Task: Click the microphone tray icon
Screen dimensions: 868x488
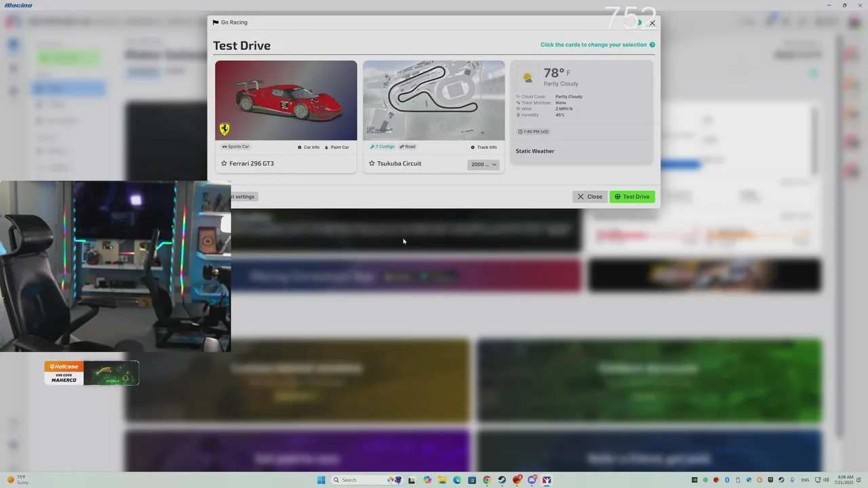Action: (x=792, y=480)
